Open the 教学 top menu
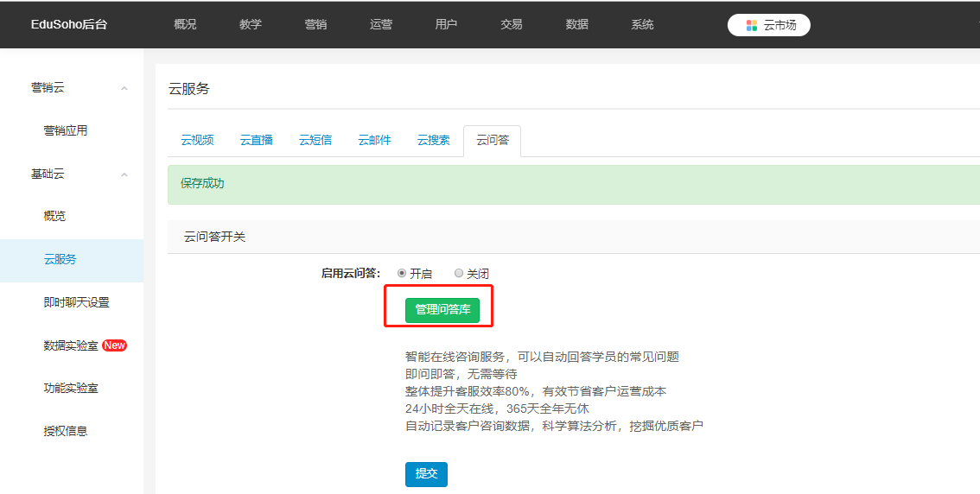 251,24
